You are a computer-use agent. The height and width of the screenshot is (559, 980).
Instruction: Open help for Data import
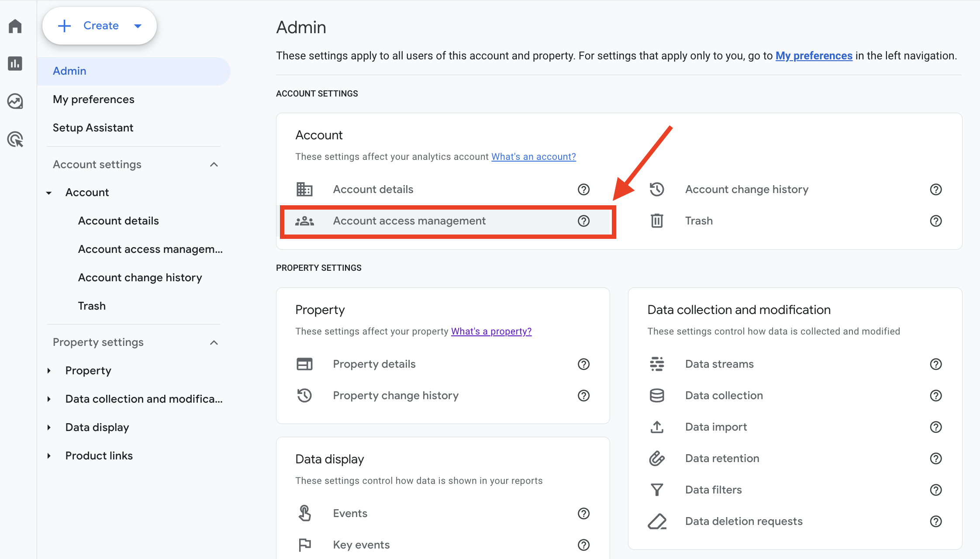935,427
